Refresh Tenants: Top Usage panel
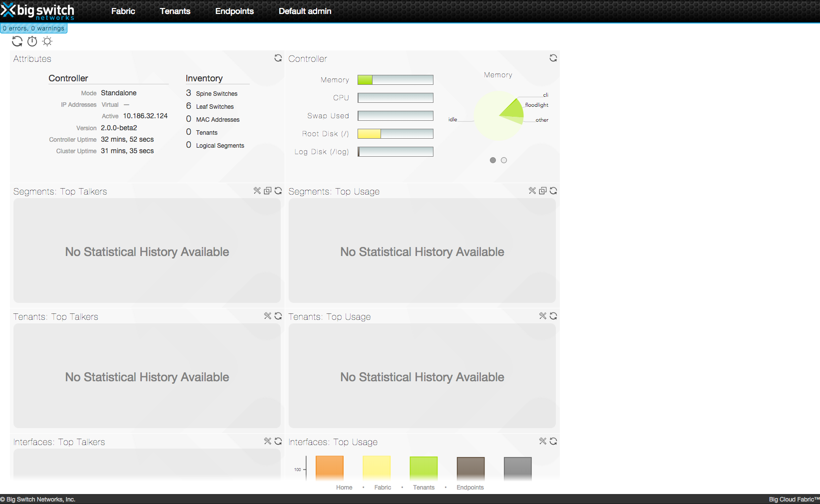The image size is (820, 504). (x=553, y=316)
